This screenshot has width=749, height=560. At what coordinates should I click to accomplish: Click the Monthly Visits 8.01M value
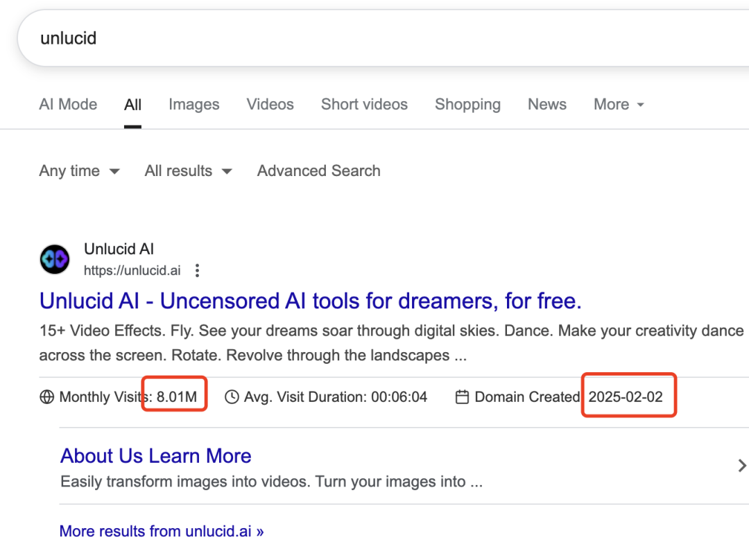[177, 396]
